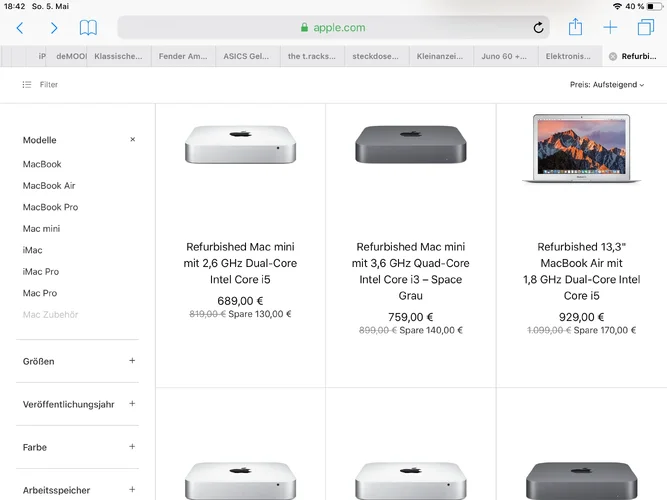Click the Spare 130,00 € text
This screenshot has width=667, height=500.
point(260,314)
